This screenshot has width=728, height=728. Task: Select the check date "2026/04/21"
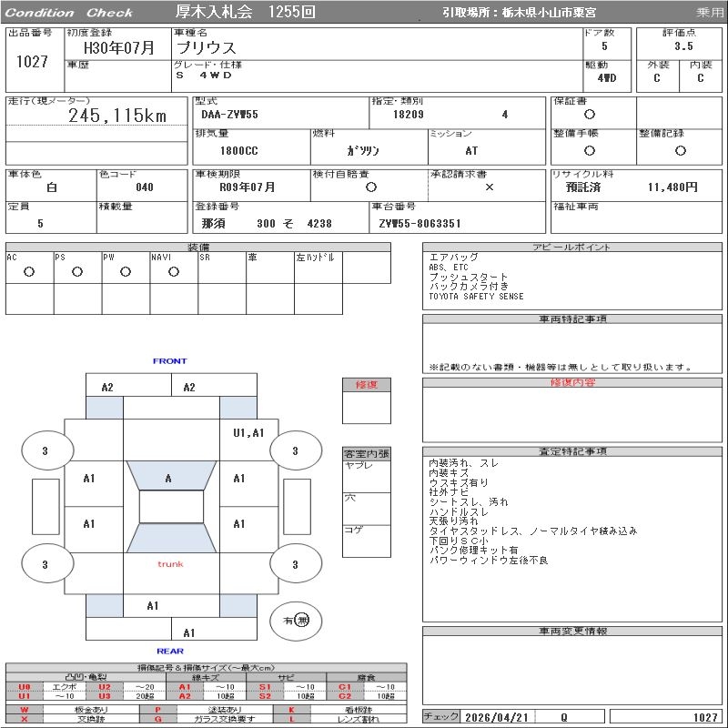pyautogui.click(x=496, y=718)
